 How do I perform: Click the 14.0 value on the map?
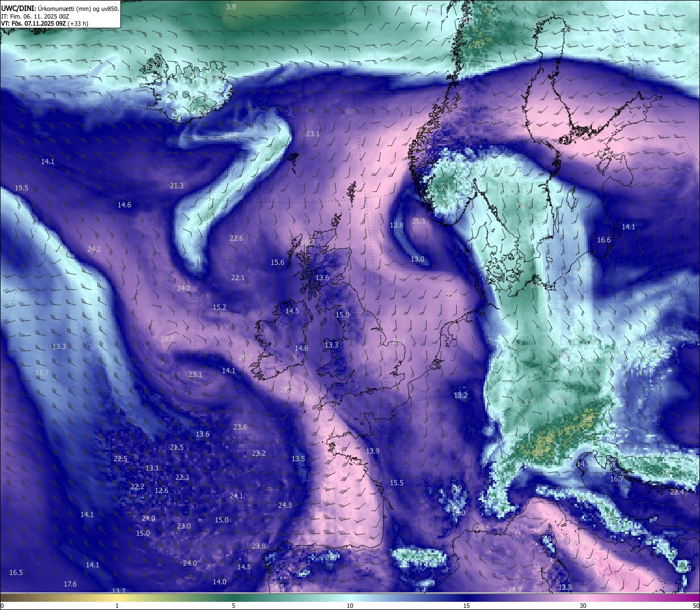click(x=219, y=582)
